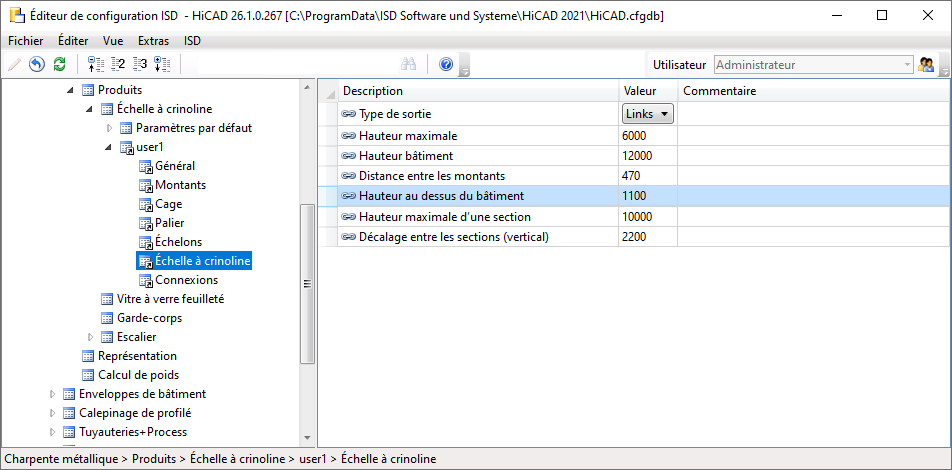Expand the Enveloppes de bâtiment node
The image size is (952, 470).
coord(52,394)
